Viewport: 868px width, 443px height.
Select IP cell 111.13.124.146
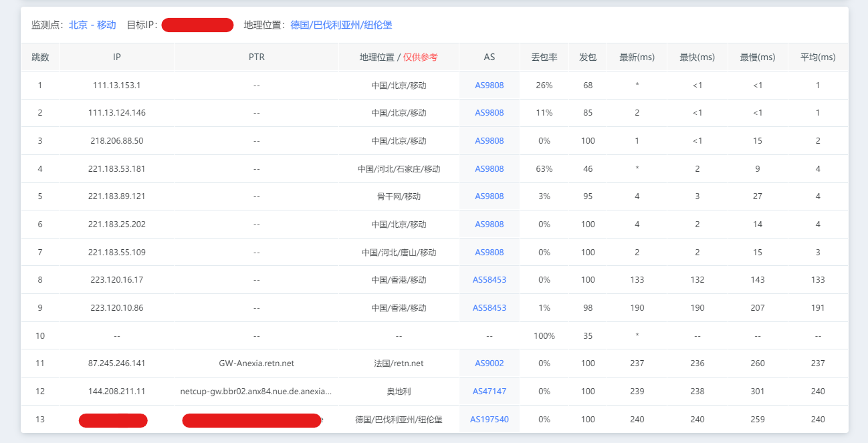coord(117,113)
